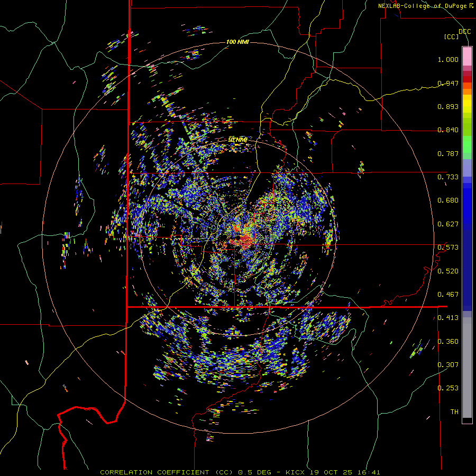Pick the lavender legend swatch
This screenshot has width=476, height=476.
(x=467, y=168)
